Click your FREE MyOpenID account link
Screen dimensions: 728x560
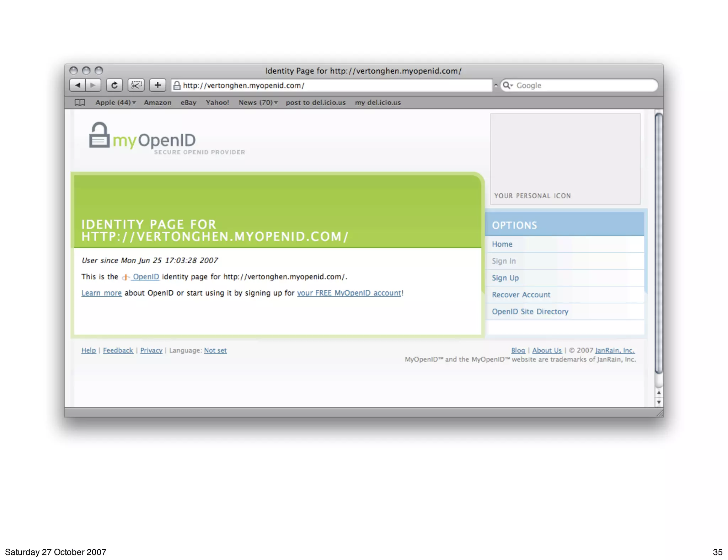(x=349, y=293)
